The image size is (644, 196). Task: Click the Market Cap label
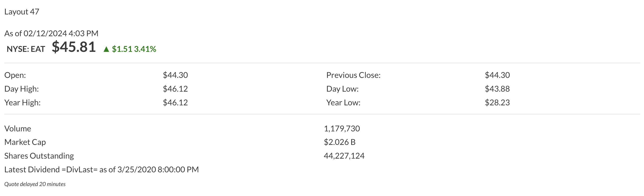pos(25,142)
